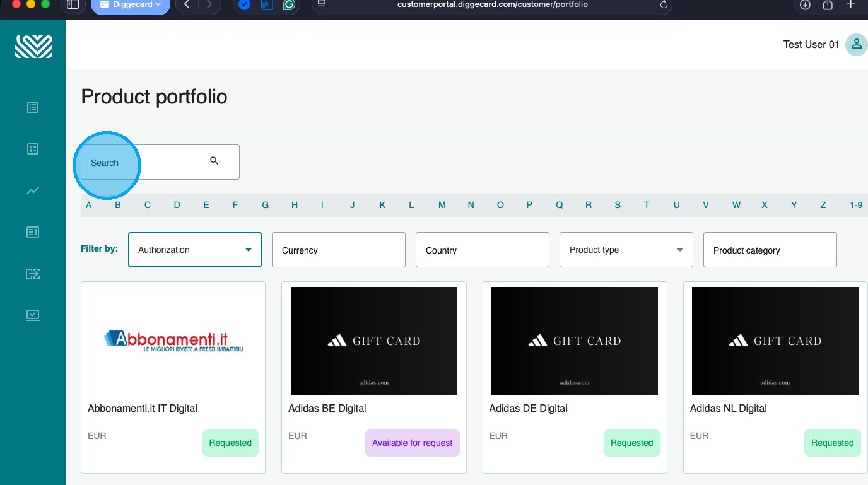Click Available for request on Adidas BE Digital
The width and height of the screenshot is (868, 485).
coord(413,443)
